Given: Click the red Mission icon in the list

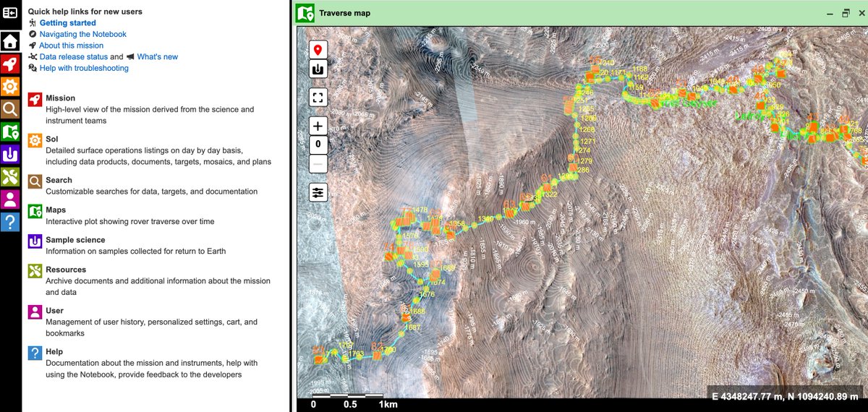Looking at the screenshot, I should coord(34,100).
